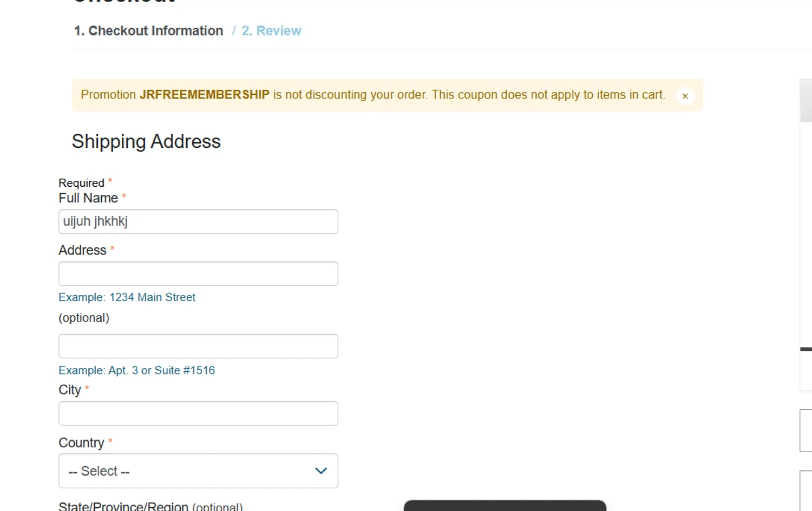812x511 pixels.
Task: Click the State/Province/Region label
Action: (x=123, y=507)
